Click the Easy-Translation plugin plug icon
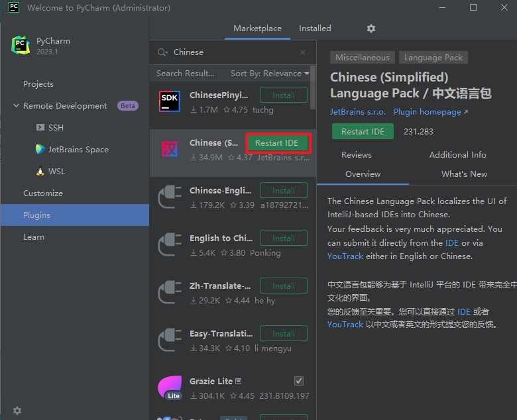Screen dimensions: 517x420 pos(170,340)
